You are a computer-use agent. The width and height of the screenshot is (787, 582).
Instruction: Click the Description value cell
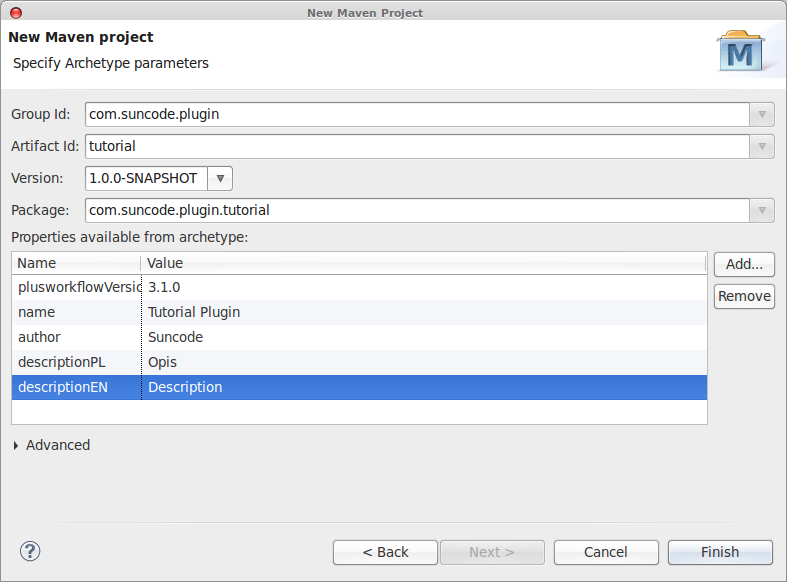[424, 387]
